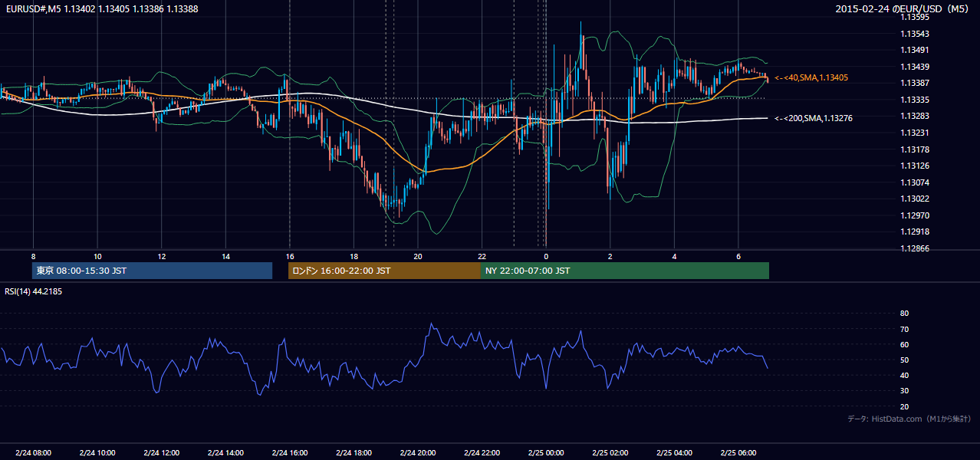Click price axis value 1.12918
The width and height of the screenshot is (980, 460).
click(916, 232)
